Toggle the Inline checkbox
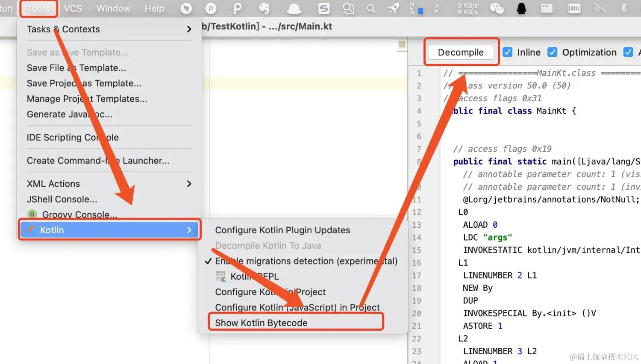 tap(507, 52)
